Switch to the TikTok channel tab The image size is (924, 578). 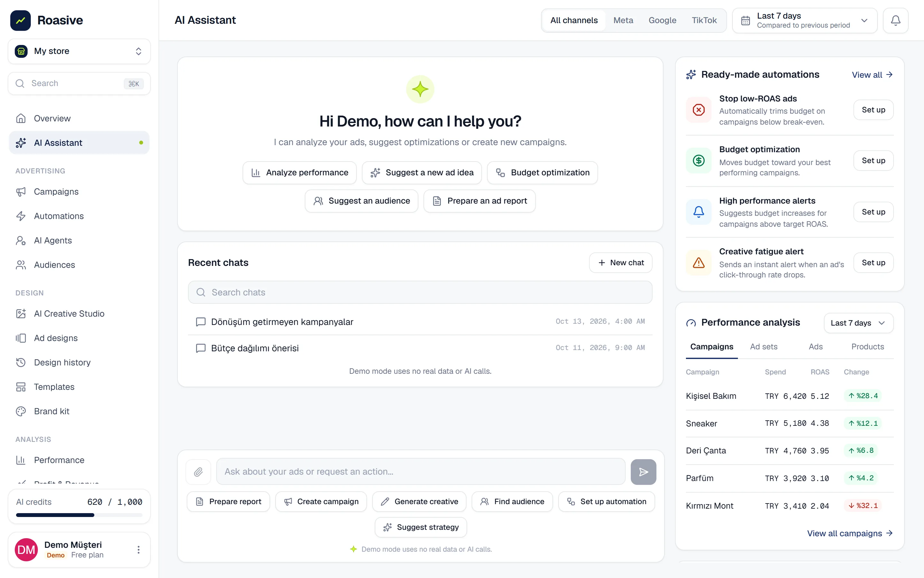coord(704,20)
